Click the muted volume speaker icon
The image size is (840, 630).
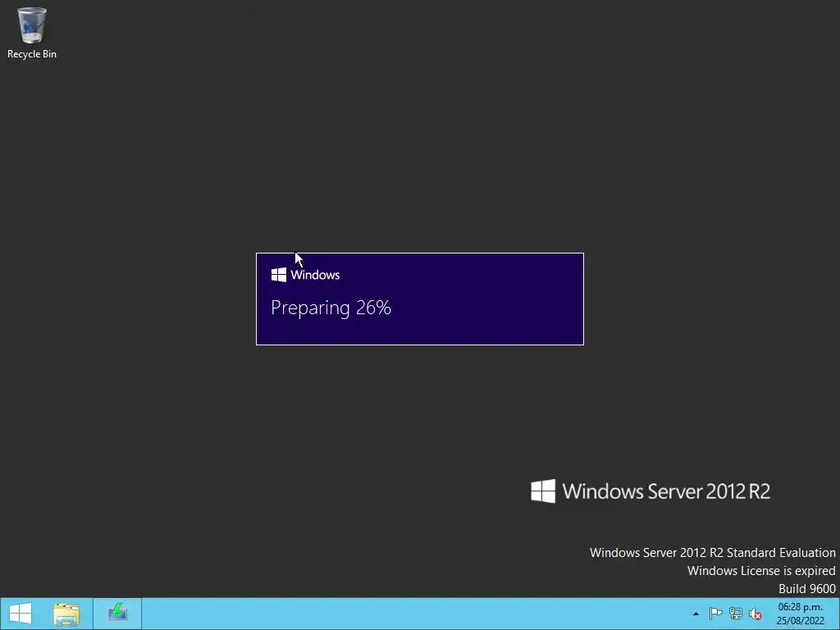pyautogui.click(x=756, y=614)
